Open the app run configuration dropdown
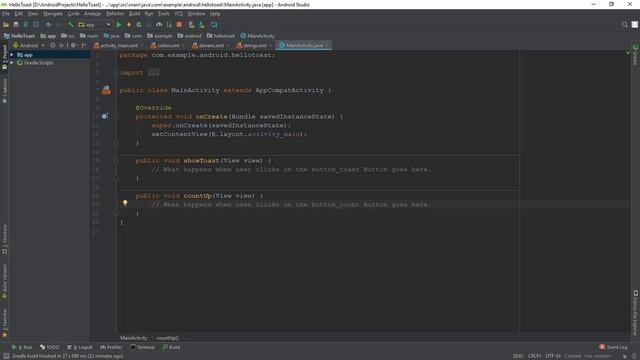 click(94, 25)
